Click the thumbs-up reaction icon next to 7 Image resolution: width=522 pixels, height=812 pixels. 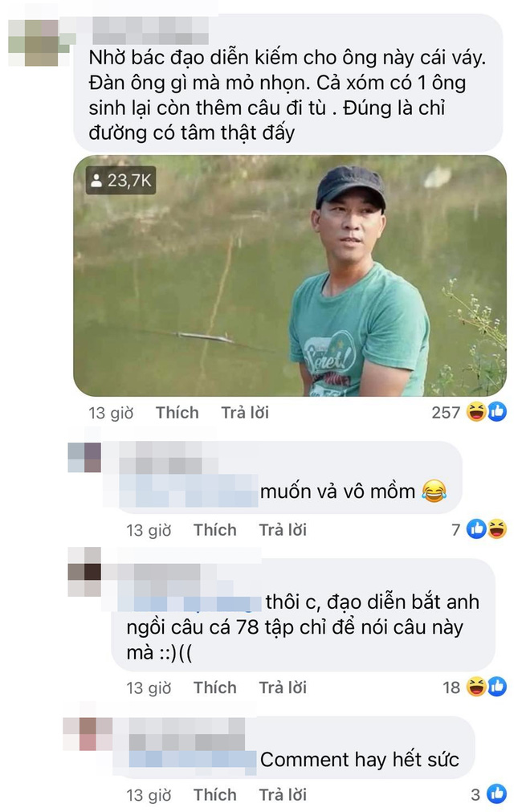pyautogui.click(x=476, y=530)
